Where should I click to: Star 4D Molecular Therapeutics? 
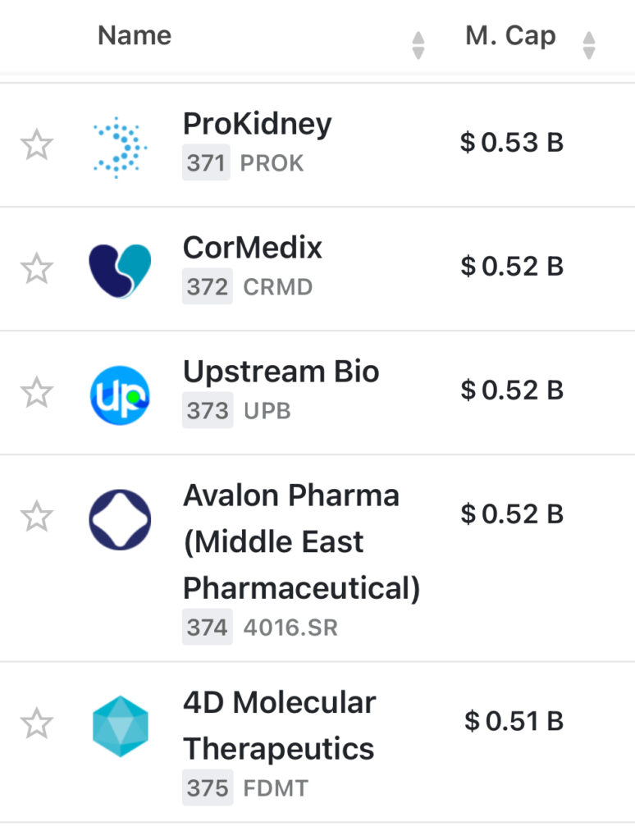point(36,724)
